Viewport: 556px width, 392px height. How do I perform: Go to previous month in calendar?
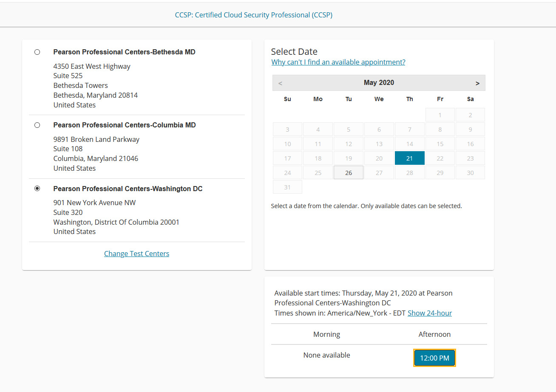point(280,83)
